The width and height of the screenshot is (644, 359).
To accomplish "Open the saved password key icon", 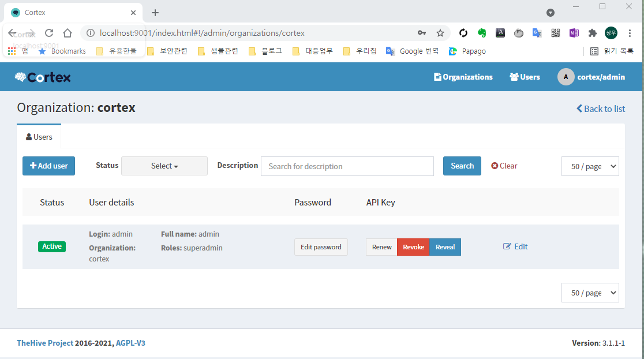I will pos(422,33).
